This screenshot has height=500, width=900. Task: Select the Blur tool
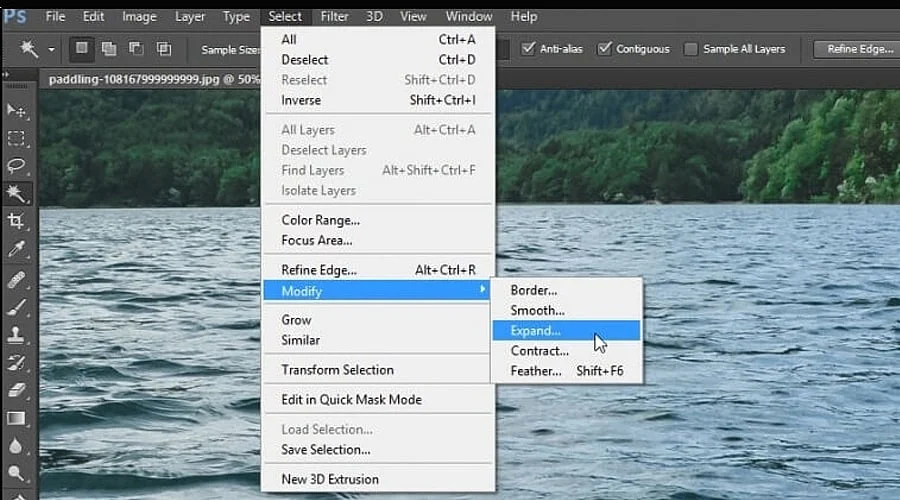[x=16, y=446]
